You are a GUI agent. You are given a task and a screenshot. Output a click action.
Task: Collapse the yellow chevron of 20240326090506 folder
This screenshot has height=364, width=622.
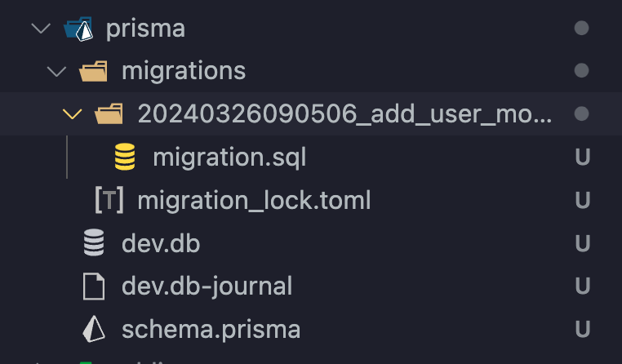point(72,114)
